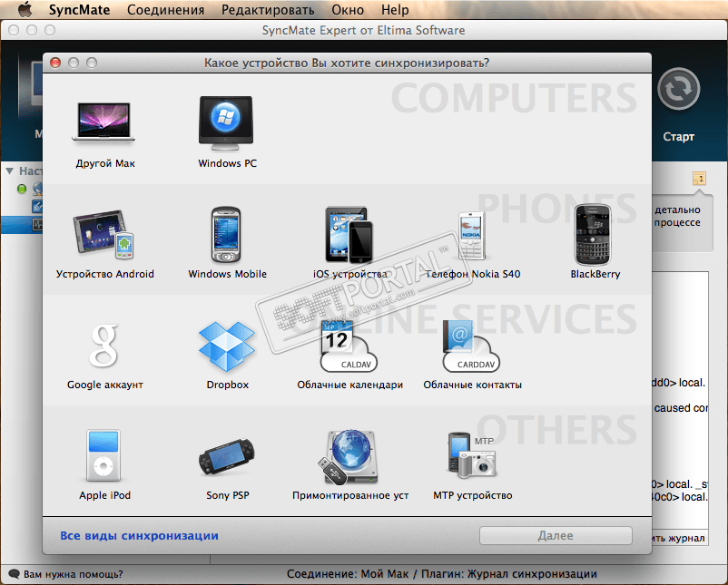Open the Help menu
This screenshot has width=728, height=585.
click(395, 10)
